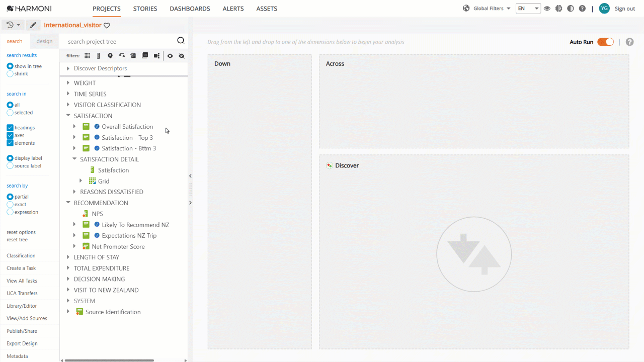Click the right arrow on the panel divider

coord(190,203)
